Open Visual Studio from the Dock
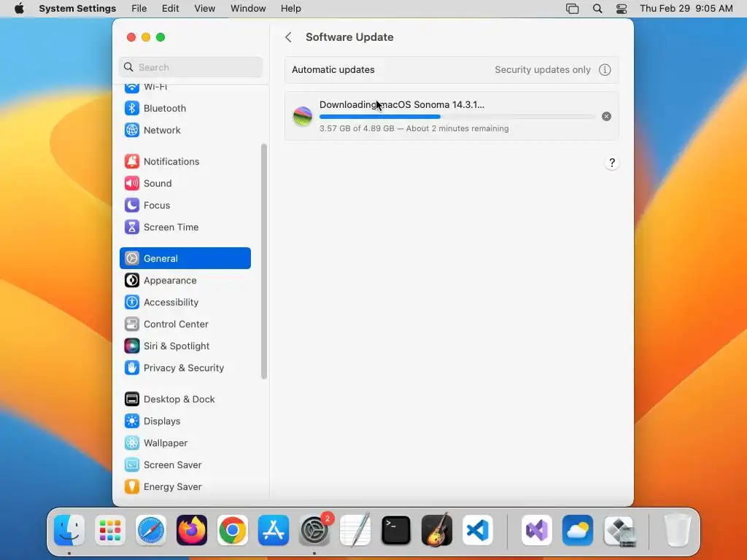The height and width of the screenshot is (560, 747). (537, 530)
